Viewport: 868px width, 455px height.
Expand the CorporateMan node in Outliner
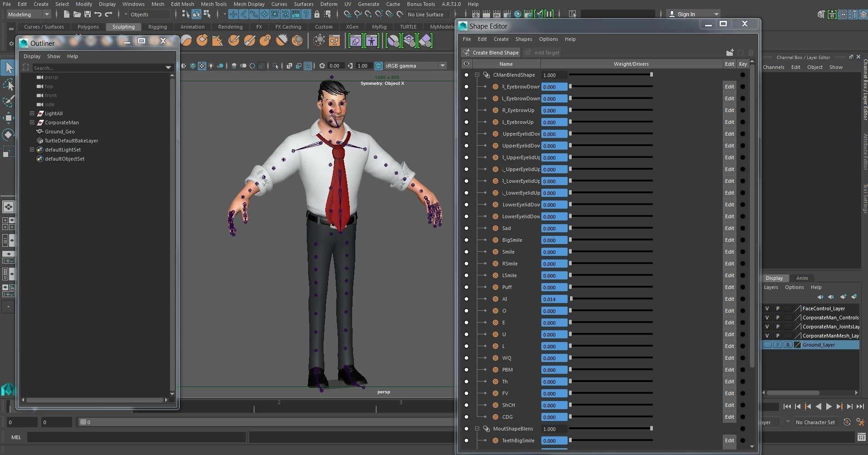[x=32, y=122]
